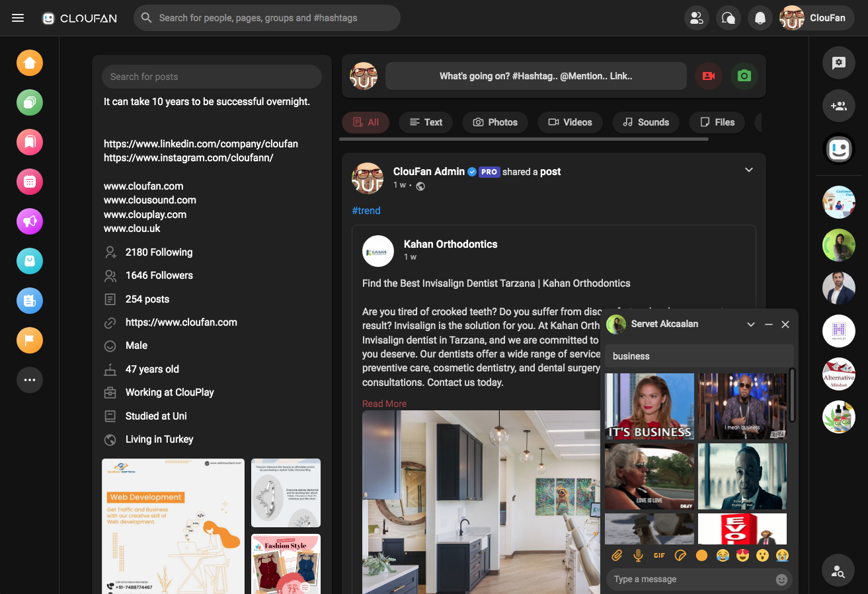Screen dimensions: 868x594
Task: Expand the post options chevron on ClouFan Admin's post
Action: click(749, 170)
